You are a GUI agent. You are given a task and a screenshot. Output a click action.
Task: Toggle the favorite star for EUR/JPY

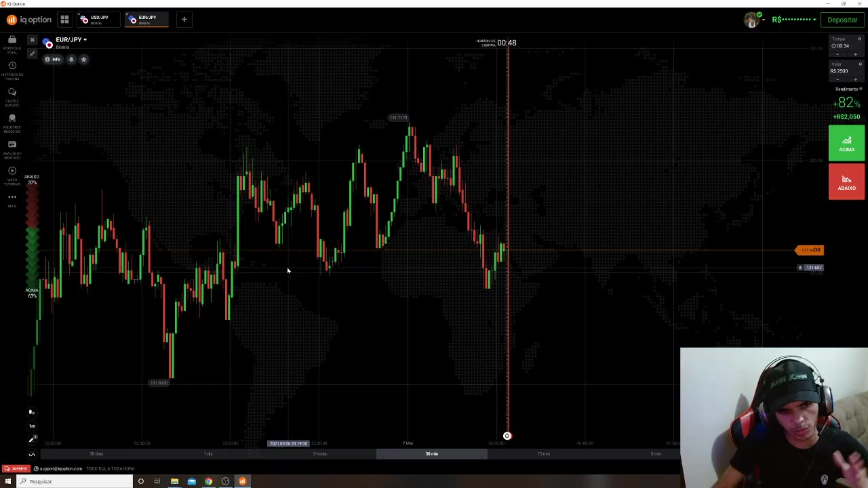point(83,60)
